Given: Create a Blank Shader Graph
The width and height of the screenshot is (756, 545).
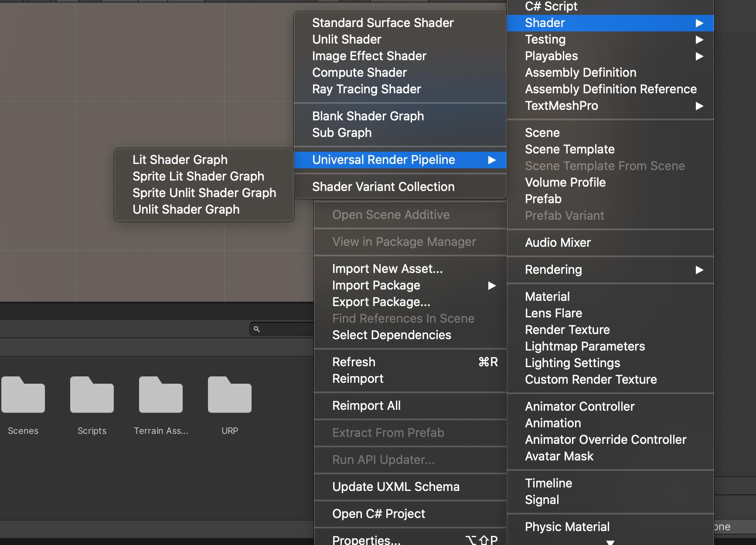Looking at the screenshot, I should (x=400, y=116).
